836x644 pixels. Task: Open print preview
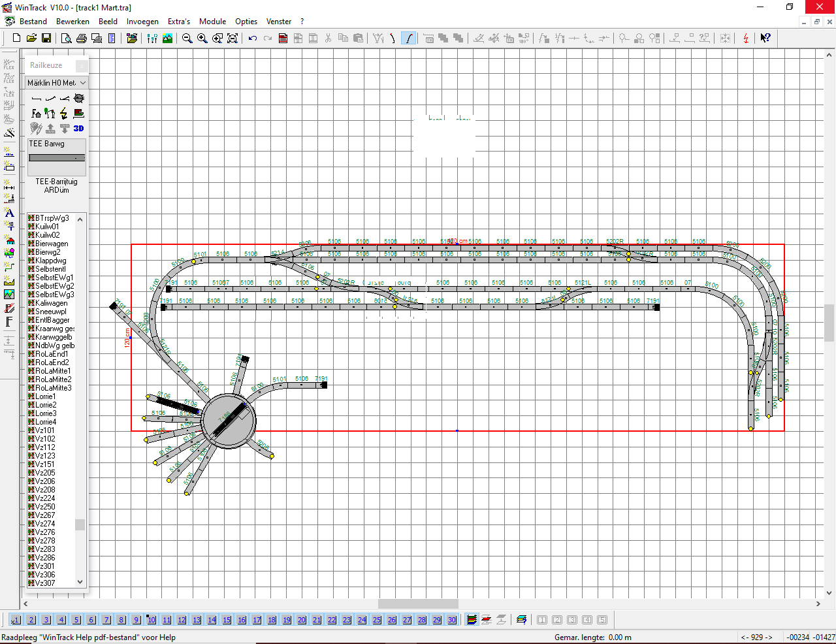pyautogui.click(x=66, y=39)
